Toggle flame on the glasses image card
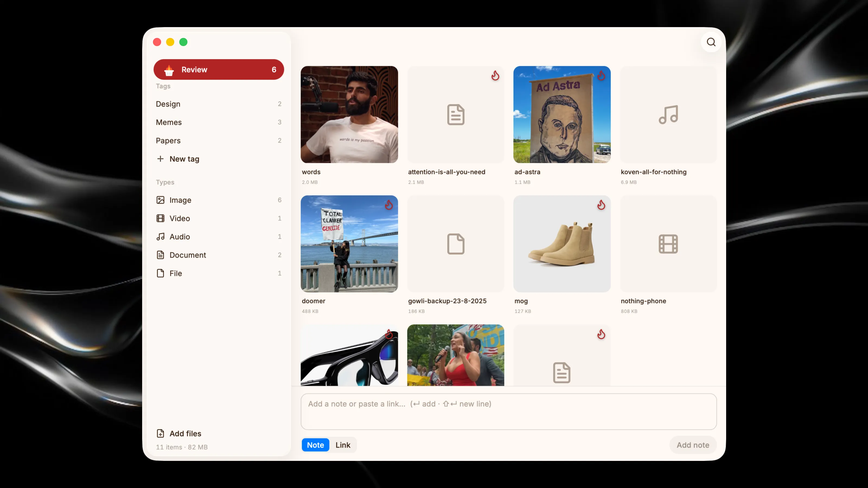Viewport: 868px width, 488px height. 389,334
